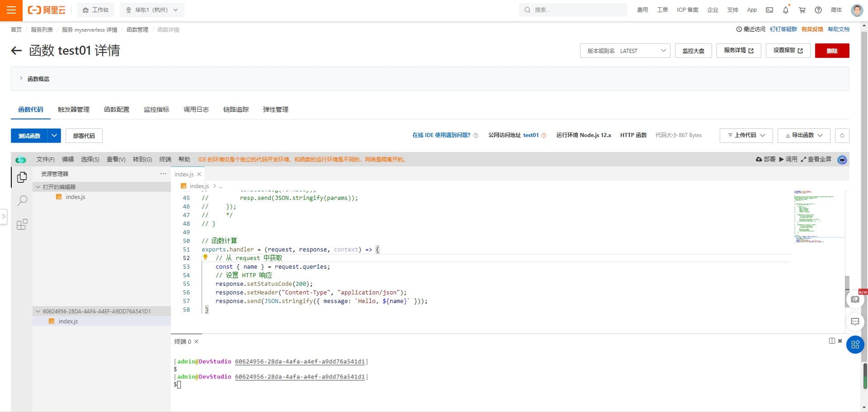Open the version or alias LATEST dropdown

[x=624, y=51]
